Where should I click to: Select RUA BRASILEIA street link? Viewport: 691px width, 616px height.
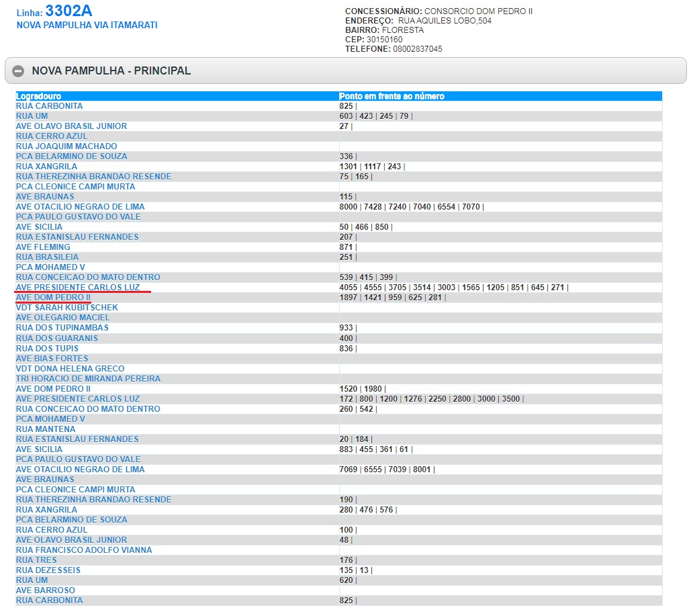(x=47, y=257)
